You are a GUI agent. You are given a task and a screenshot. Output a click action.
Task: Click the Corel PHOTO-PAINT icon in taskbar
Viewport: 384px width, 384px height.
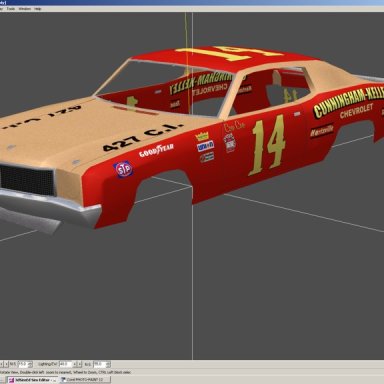coord(63,380)
